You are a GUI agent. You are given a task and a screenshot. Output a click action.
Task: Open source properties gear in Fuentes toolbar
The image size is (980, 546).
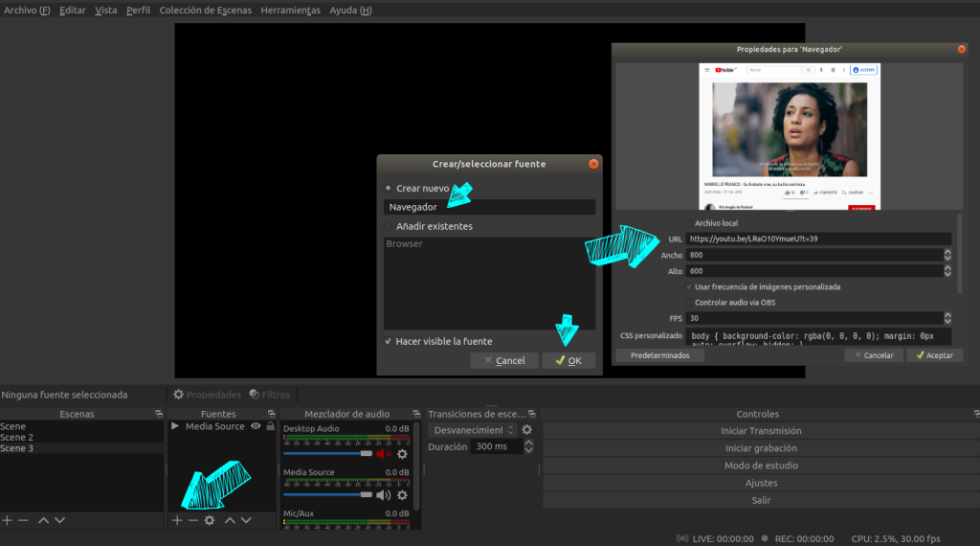pyautogui.click(x=210, y=520)
